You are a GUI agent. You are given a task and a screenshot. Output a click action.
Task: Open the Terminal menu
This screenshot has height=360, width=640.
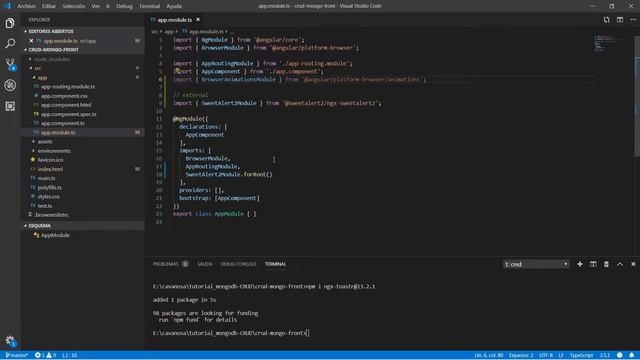tap(149, 6)
